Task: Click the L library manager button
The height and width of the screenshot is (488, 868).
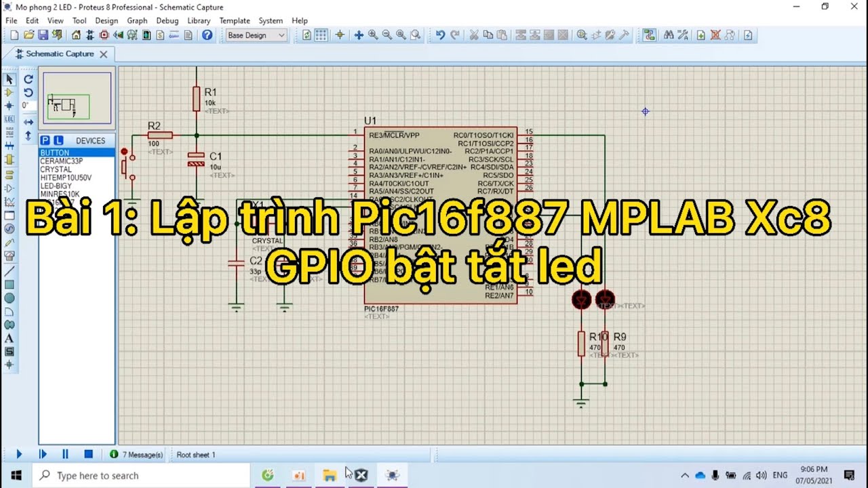Action: click(x=58, y=140)
